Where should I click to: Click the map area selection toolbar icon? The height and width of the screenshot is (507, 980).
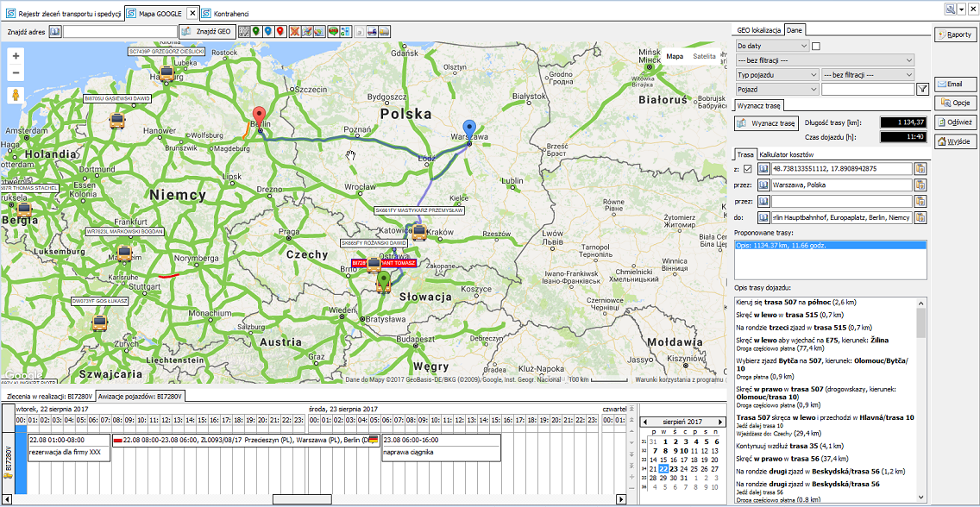(244, 31)
